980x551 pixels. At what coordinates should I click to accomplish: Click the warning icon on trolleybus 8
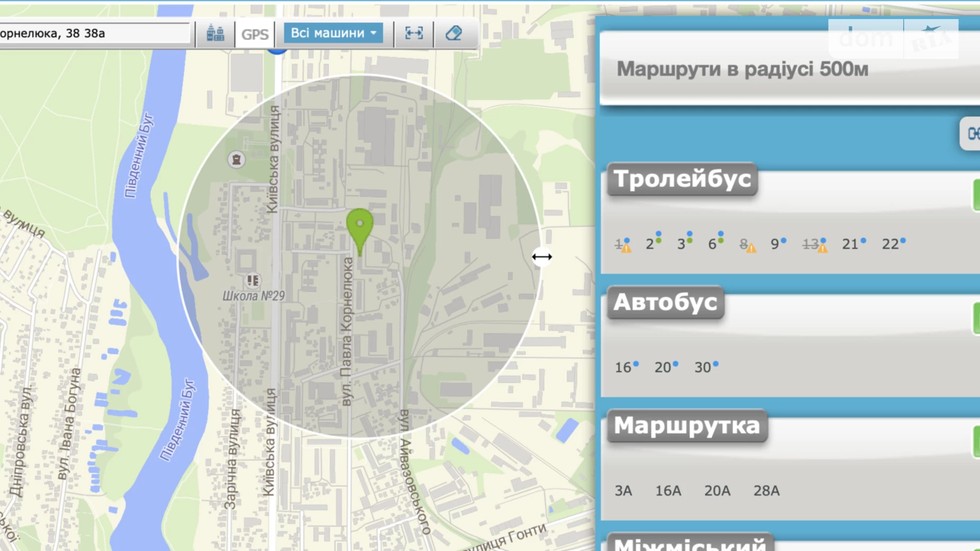(751, 248)
